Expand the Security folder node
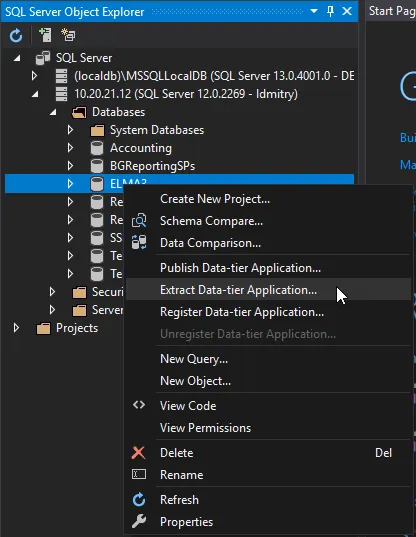This screenshot has width=416, height=537. pyautogui.click(x=52, y=292)
